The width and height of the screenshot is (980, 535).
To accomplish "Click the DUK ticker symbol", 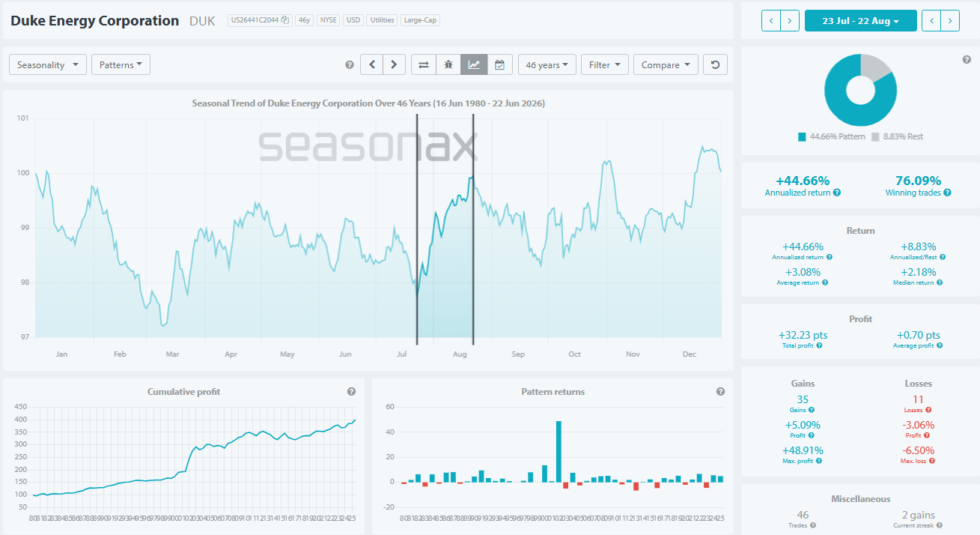I will pyautogui.click(x=202, y=21).
